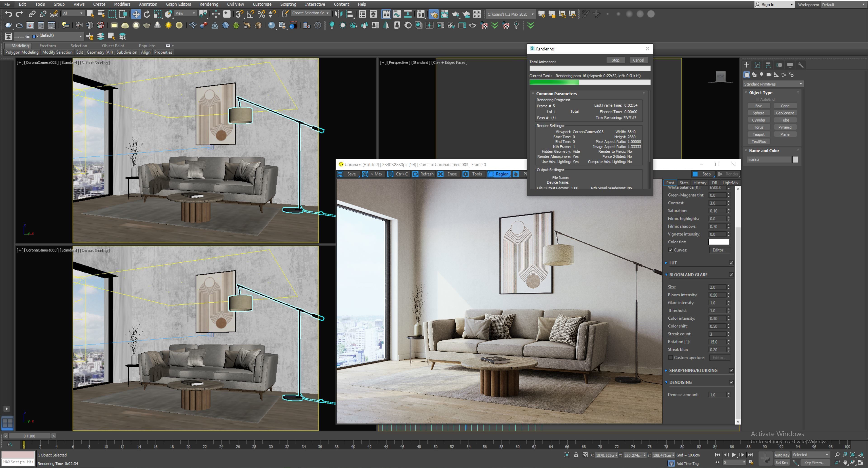
Task: Toggle the Auto Key button
Action: tap(782, 455)
